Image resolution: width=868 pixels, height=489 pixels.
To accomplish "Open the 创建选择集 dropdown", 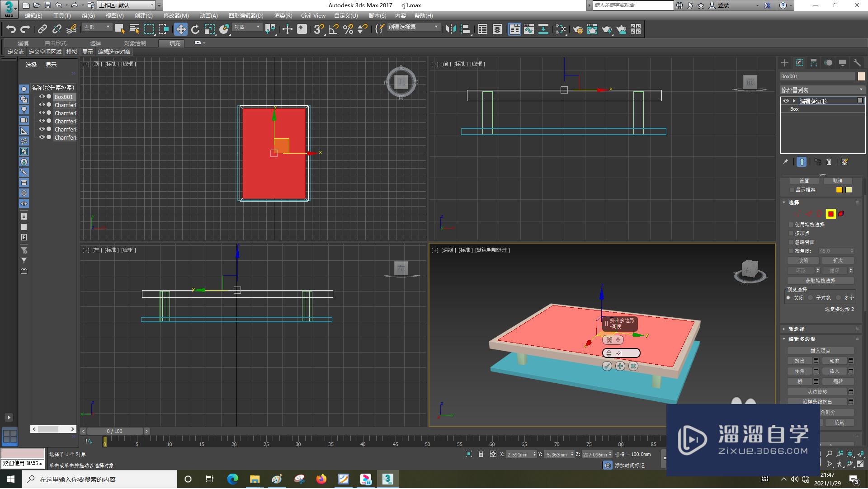I will [x=413, y=28].
